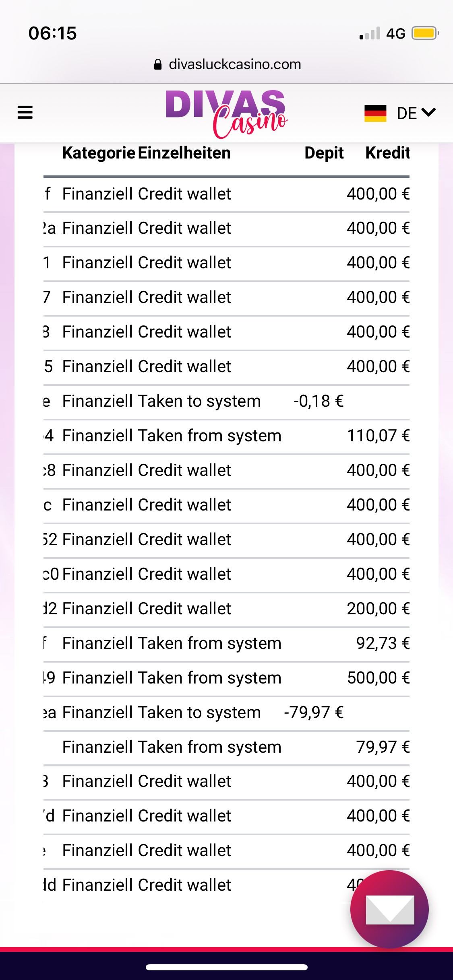Image resolution: width=453 pixels, height=980 pixels.
Task: Tap the divasluckcasino.com address bar
Action: [x=228, y=64]
